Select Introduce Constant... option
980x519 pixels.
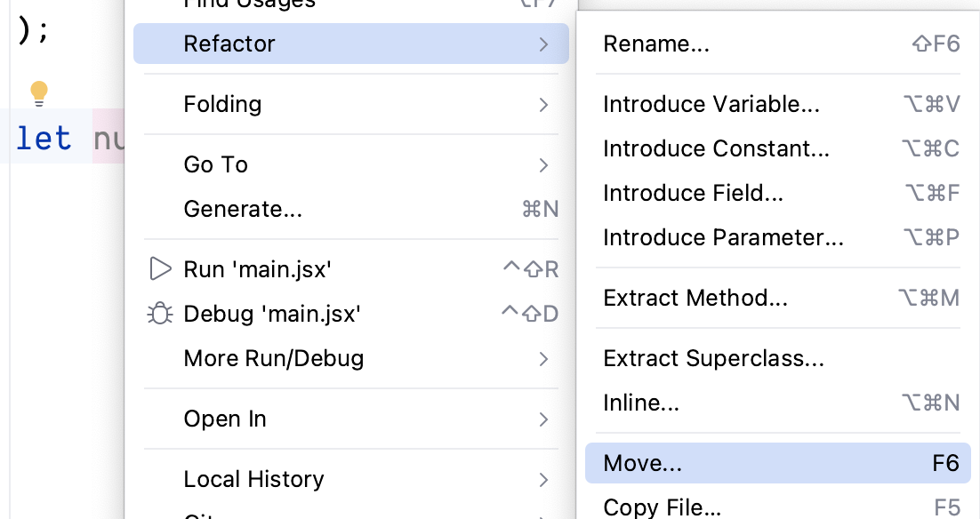click(716, 148)
